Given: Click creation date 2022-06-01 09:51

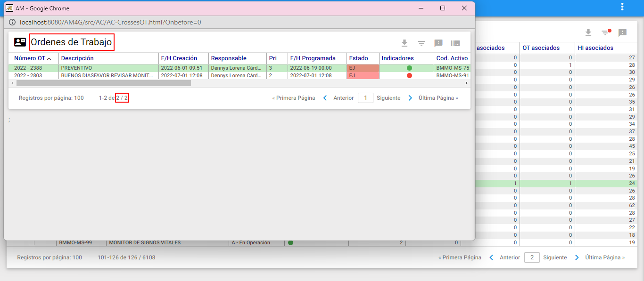Looking at the screenshot, I should pos(182,68).
